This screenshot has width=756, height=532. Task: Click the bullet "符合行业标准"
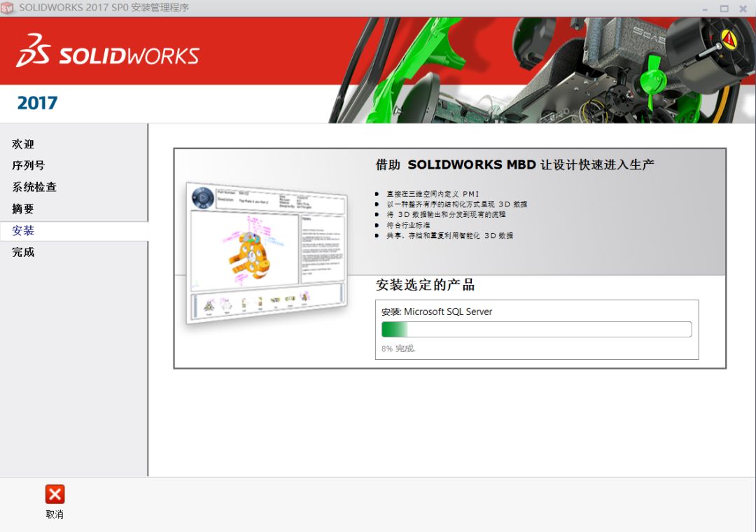click(408, 225)
